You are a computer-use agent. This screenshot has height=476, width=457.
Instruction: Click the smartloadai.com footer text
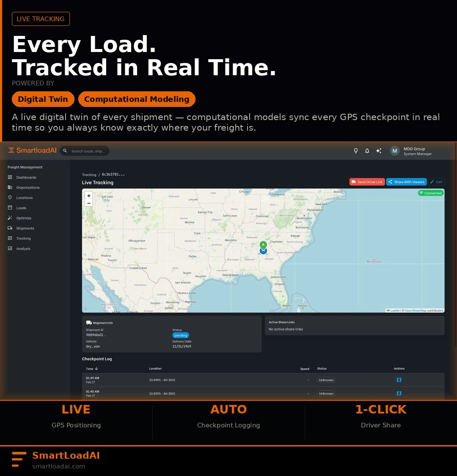59,466
